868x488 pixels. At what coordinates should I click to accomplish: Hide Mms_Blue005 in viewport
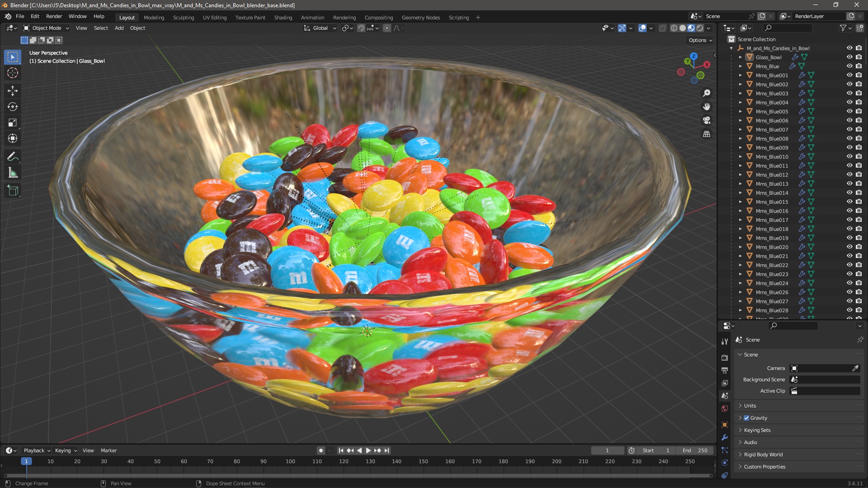coord(849,111)
